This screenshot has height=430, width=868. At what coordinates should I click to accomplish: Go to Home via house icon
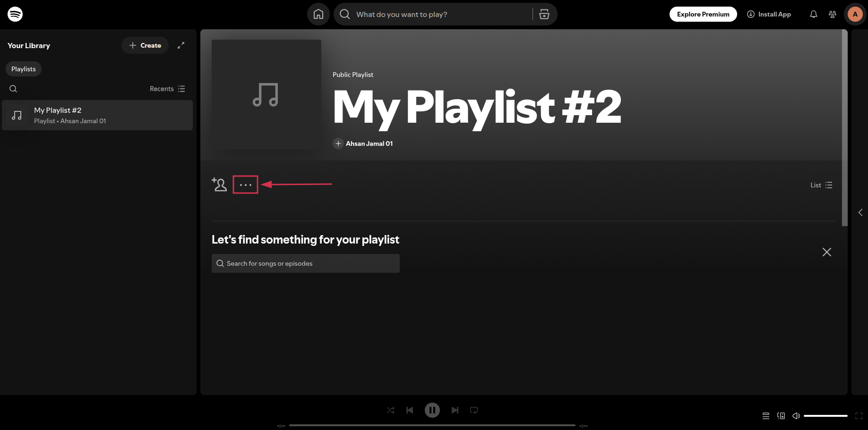point(318,14)
